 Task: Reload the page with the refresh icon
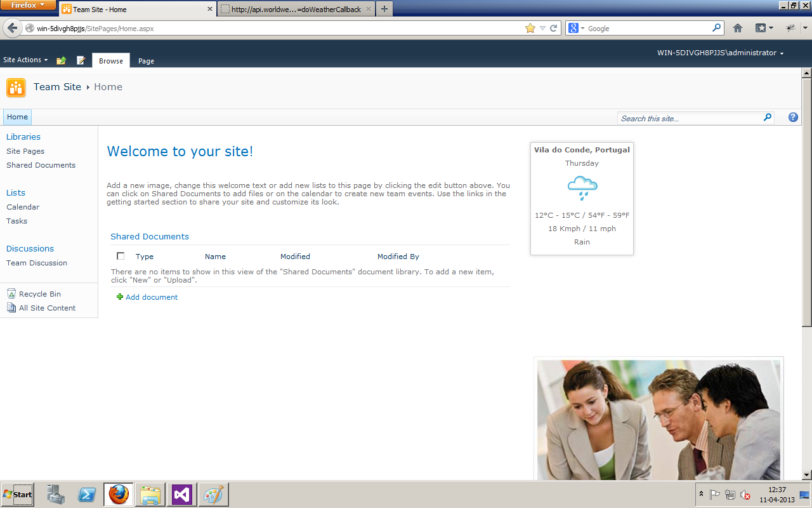553,28
